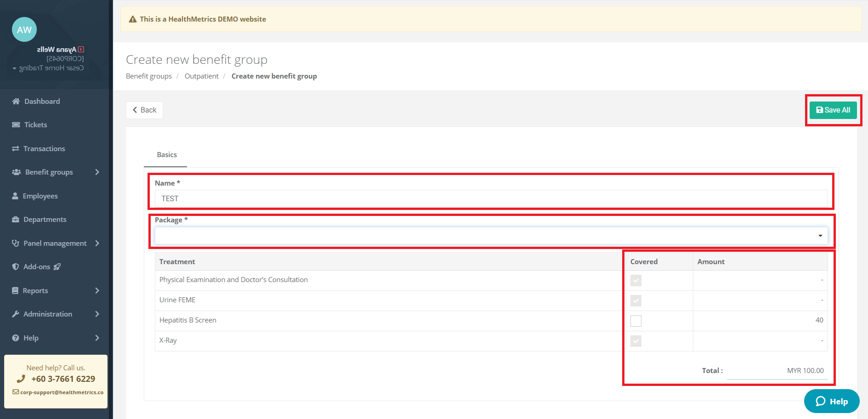The height and width of the screenshot is (419, 868).
Task: Click the Save All button
Action: [x=833, y=110]
